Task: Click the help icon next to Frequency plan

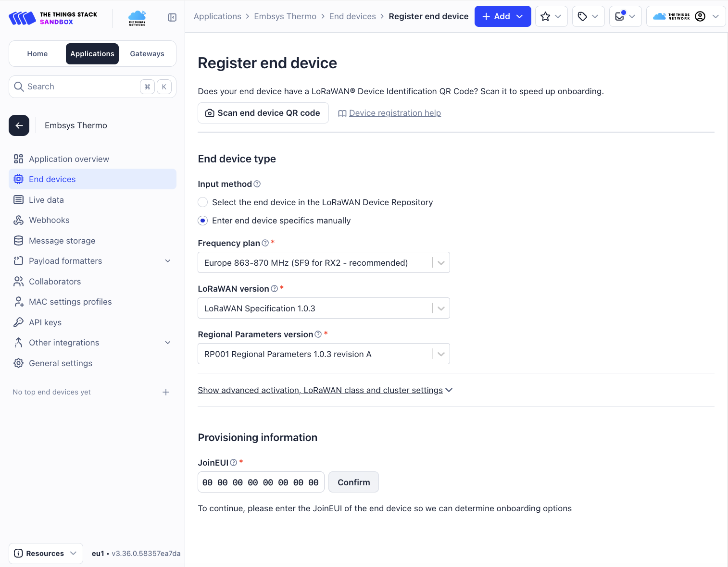Action: 265,243
